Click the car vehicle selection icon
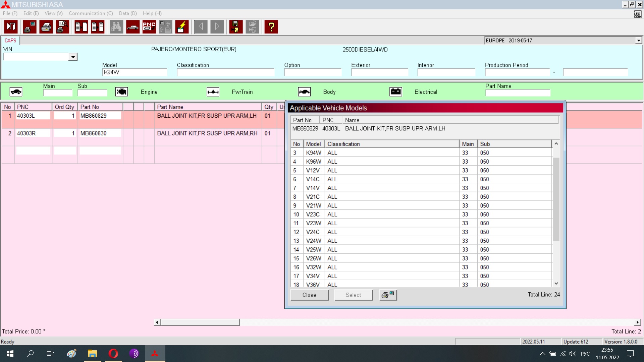 coord(133,27)
